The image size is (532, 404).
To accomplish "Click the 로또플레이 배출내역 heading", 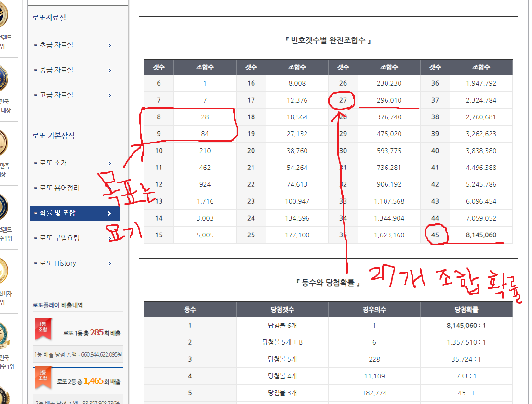I will [x=57, y=305].
